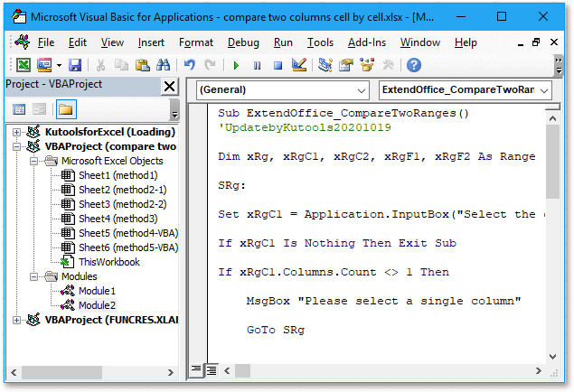
Task: Save the workbook with the floppy disk icon
Action: point(75,65)
